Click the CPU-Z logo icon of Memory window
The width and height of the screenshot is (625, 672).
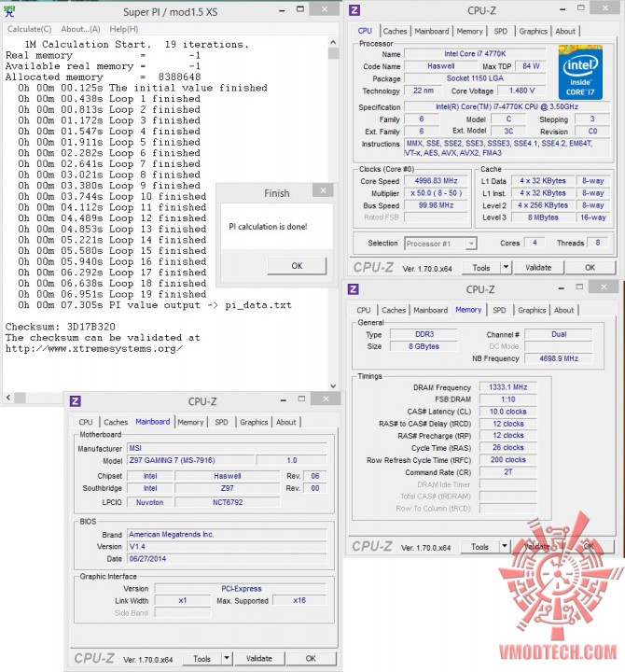(x=354, y=288)
